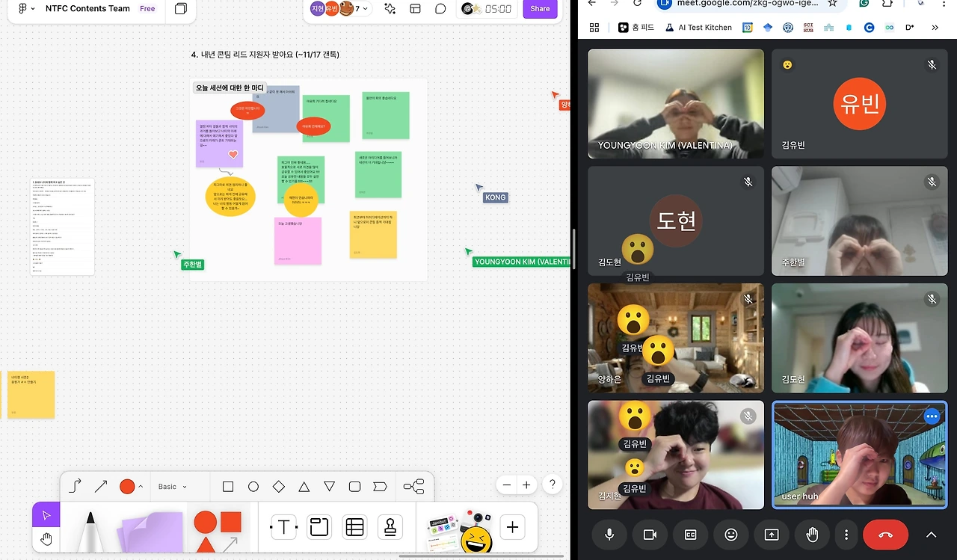Select the pink sticky note on the board
This screenshot has height=560, width=957.
point(298,241)
